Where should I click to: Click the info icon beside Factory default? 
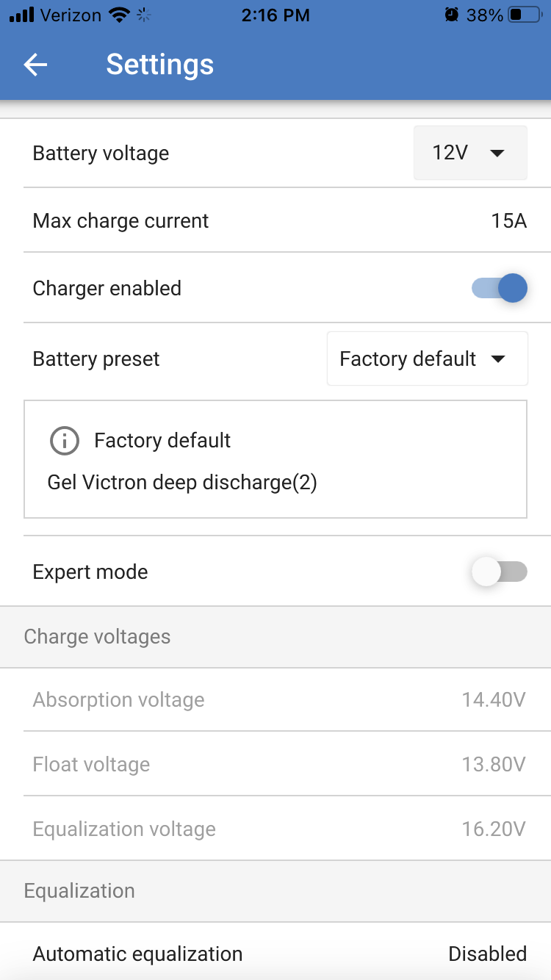click(x=64, y=440)
